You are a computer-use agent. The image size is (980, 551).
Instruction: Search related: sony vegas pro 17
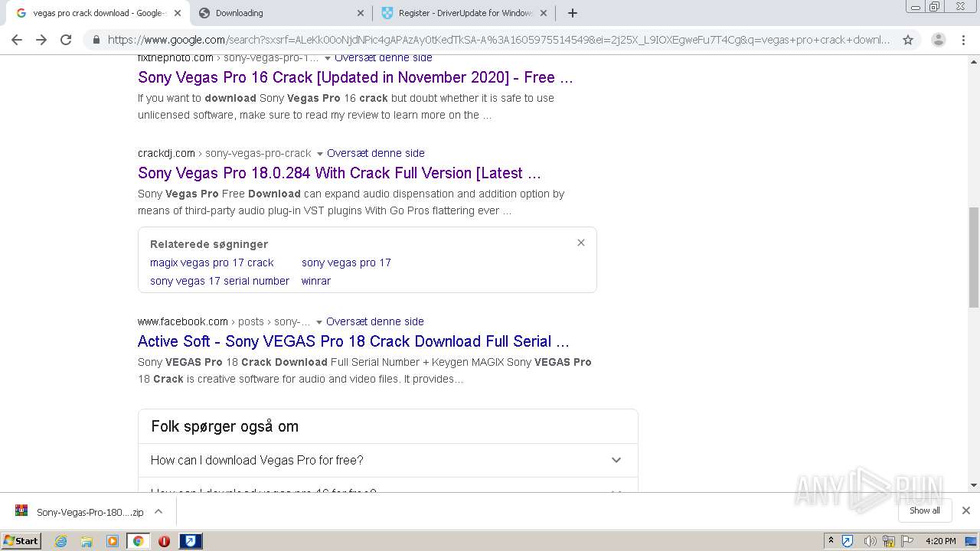click(346, 262)
